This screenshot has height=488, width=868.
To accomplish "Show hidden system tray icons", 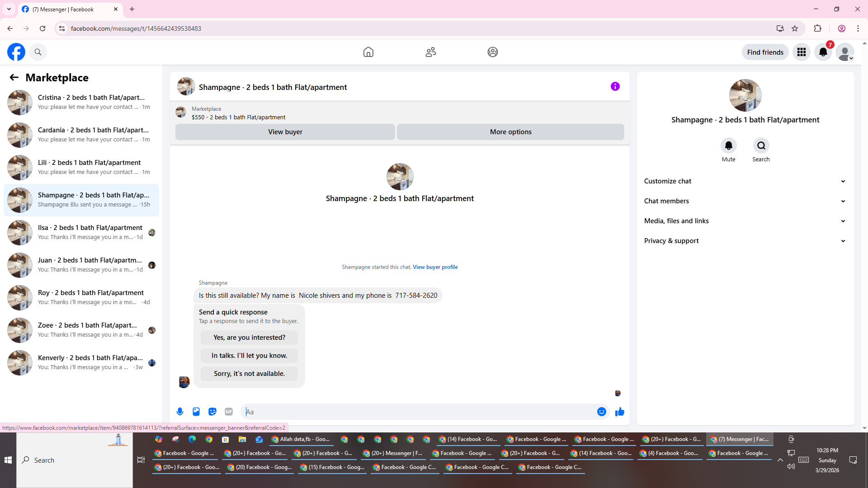I will pyautogui.click(x=780, y=460).
